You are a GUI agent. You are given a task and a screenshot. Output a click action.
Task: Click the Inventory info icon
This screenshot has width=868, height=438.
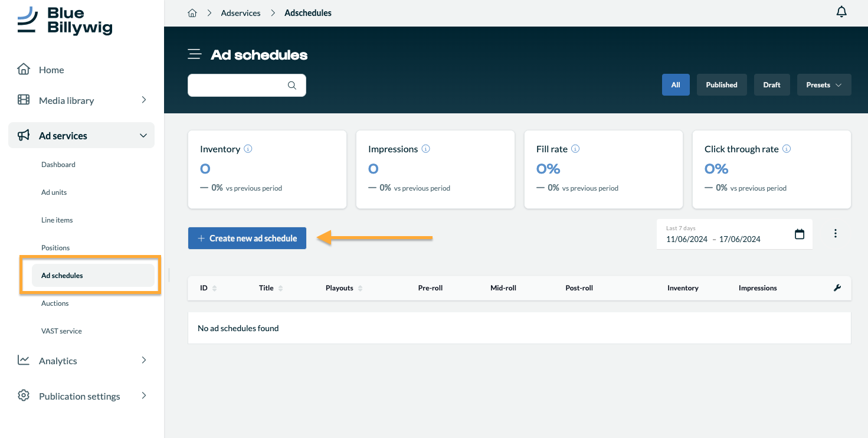[x=248, y=149]
